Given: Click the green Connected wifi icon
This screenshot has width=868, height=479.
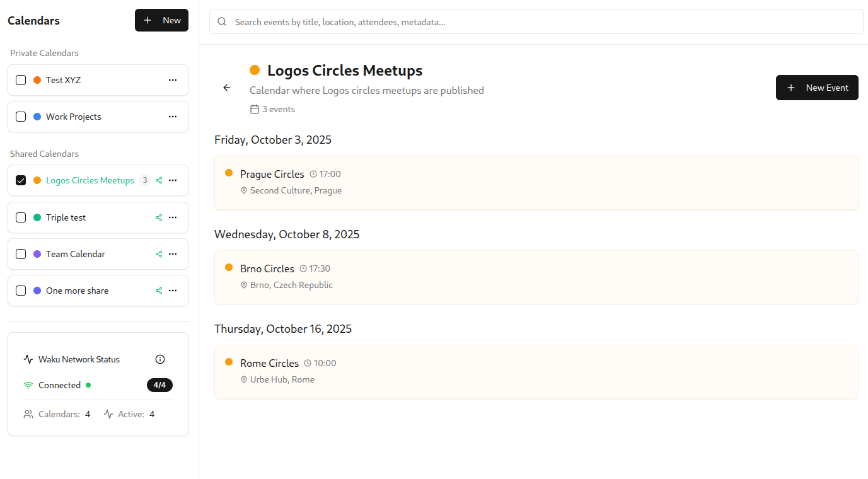Looking at the screenshot, I should point(28,385).
